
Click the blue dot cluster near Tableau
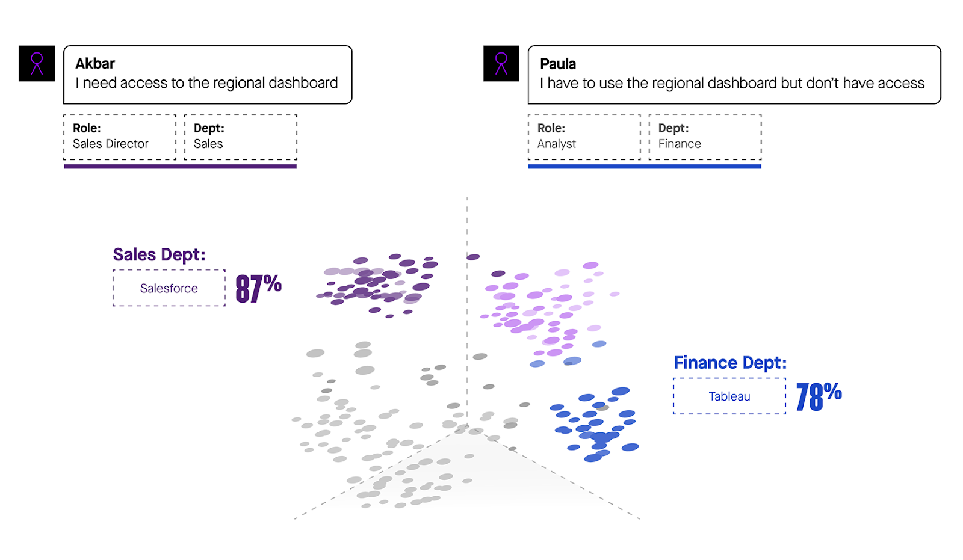(x=596, y=424)
